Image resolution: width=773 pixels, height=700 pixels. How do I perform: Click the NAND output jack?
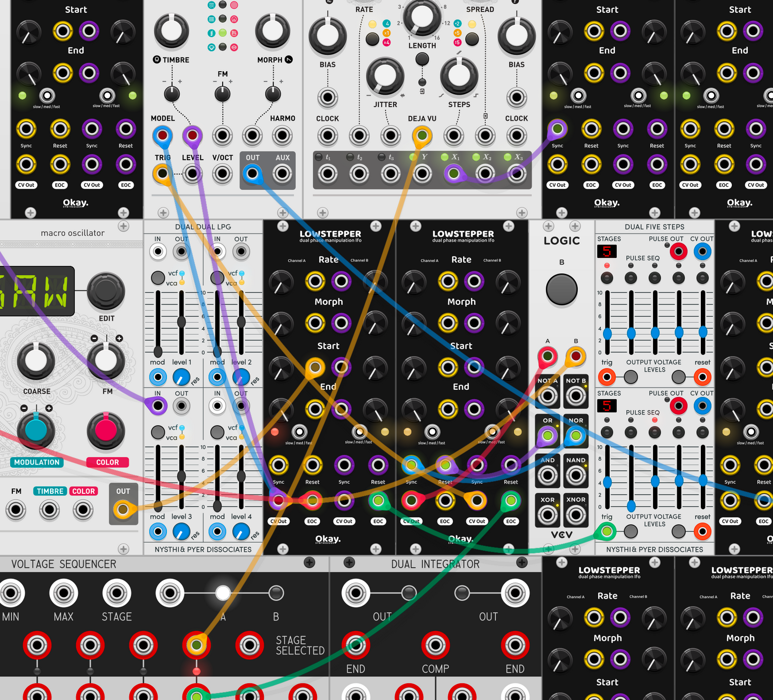point(576,475)
